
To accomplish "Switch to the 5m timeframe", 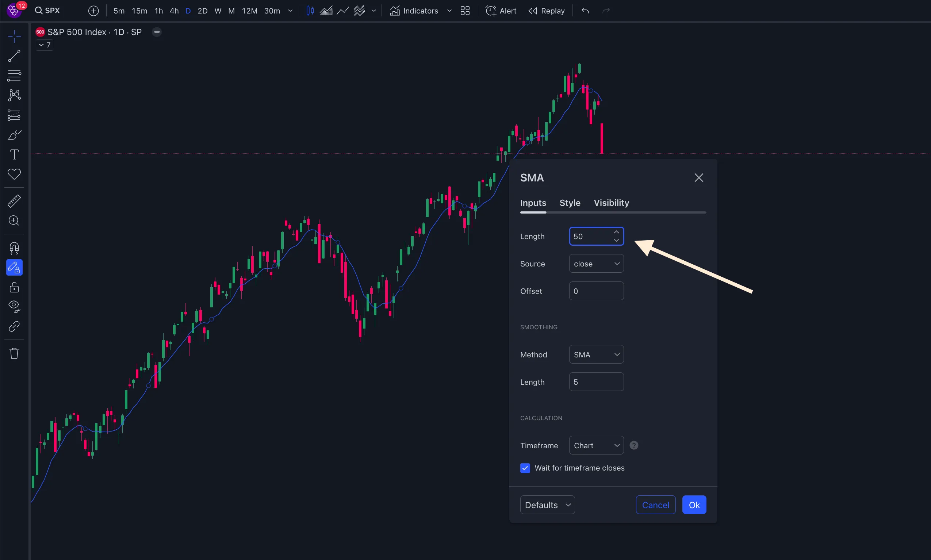I will 119,11.
